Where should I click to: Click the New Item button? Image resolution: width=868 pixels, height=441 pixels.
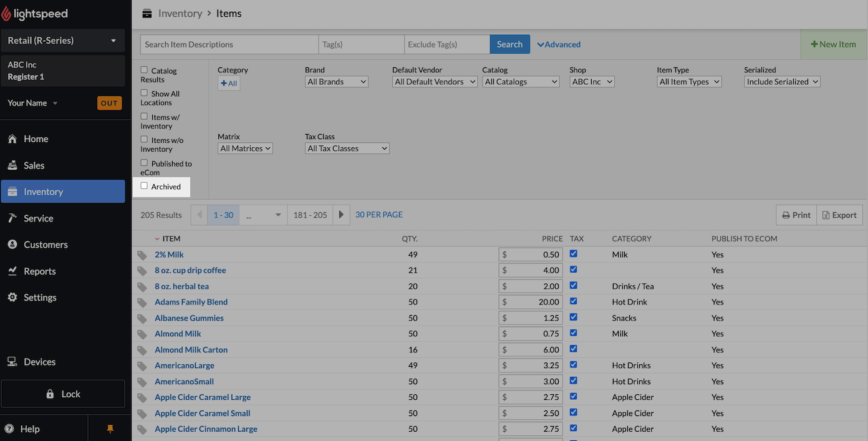click(833, 44)
